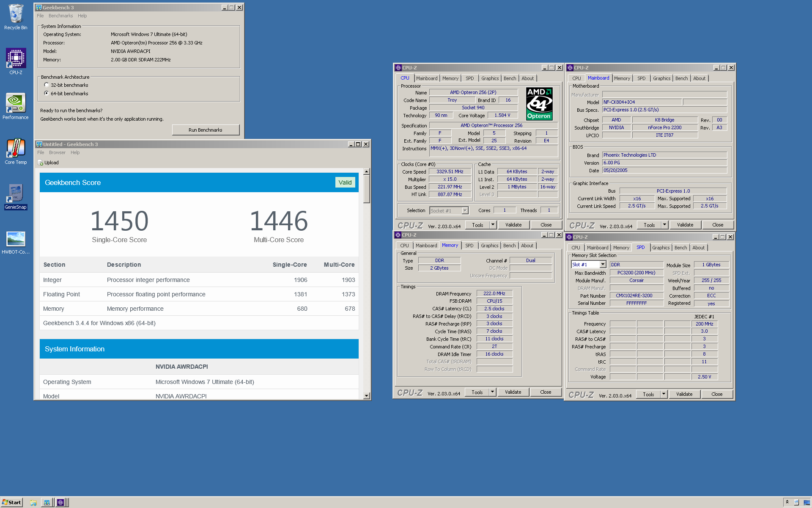The height and width of the screenshot is (508, 812).
Task: Switch to Graphics tab in CPU-Z Mainboard window
Action: (x=661, y=78)
